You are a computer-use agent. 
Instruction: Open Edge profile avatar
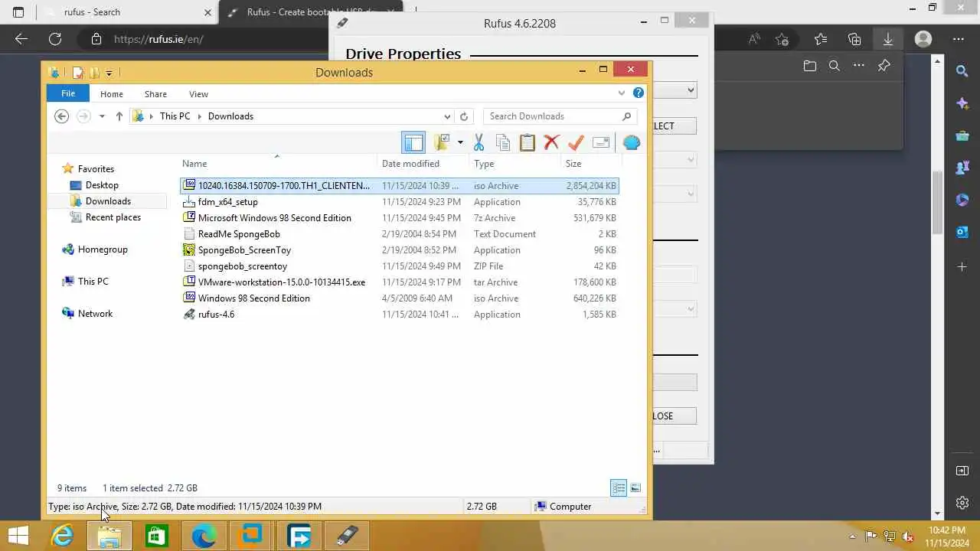tap(923, 39)
